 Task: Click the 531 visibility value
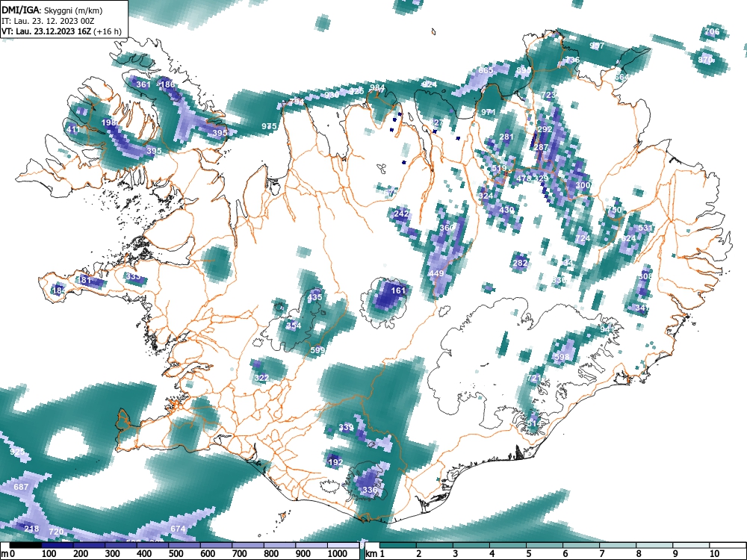(x=645, y=228)
